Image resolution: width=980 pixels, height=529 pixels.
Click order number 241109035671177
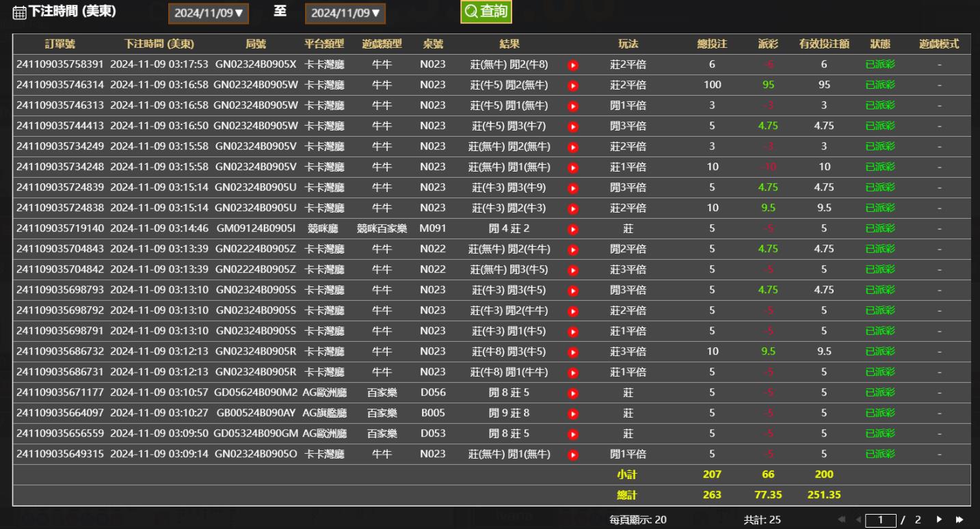point(60,393)
